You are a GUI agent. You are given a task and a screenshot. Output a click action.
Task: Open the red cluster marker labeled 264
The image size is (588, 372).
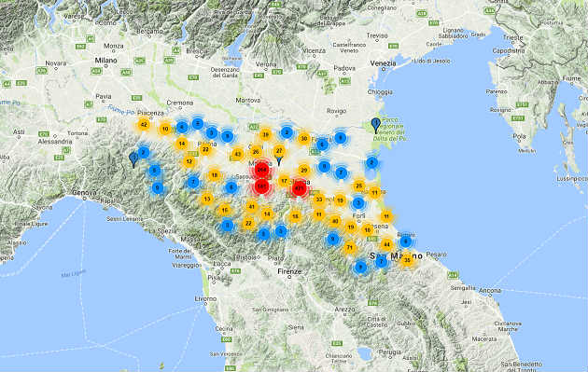pyautogui.click(x=261, y=170)
